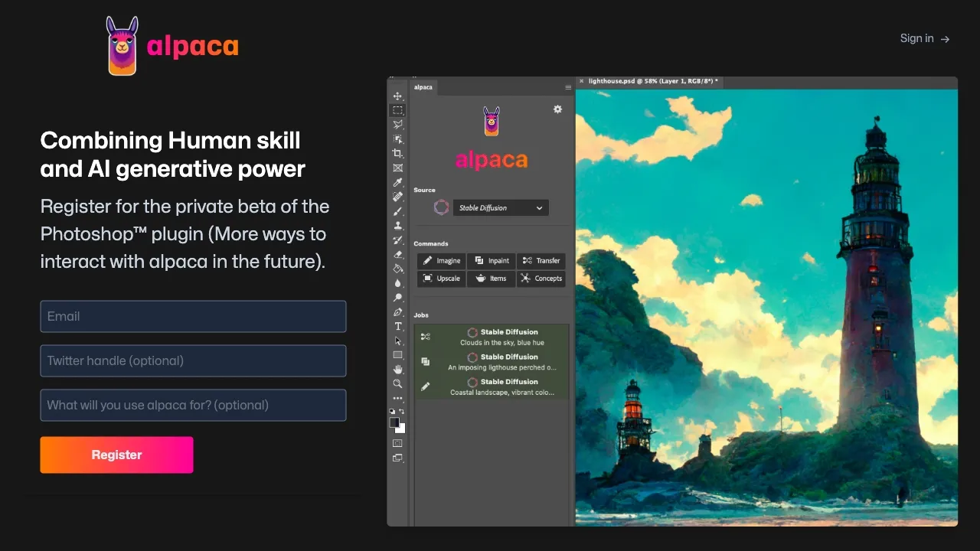Follow the Sign in link
The width and height of the screenshot is (980, 551).
pos(924,38)
